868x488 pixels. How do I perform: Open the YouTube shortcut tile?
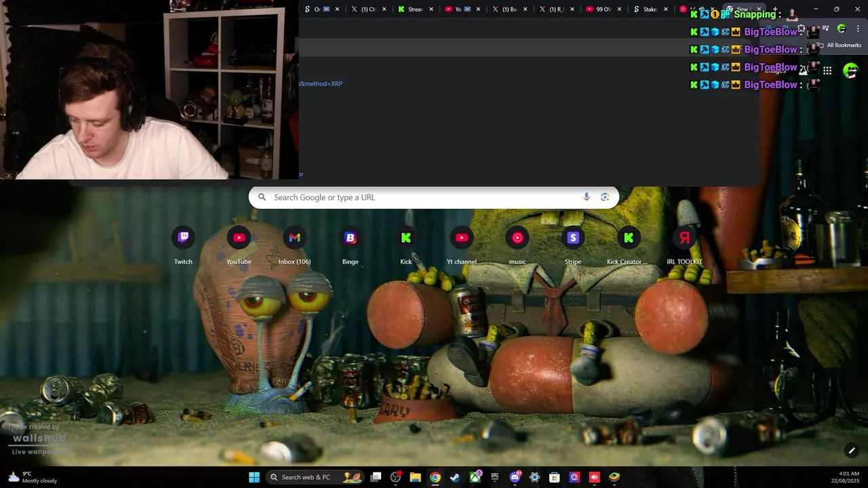coord(239,245)
